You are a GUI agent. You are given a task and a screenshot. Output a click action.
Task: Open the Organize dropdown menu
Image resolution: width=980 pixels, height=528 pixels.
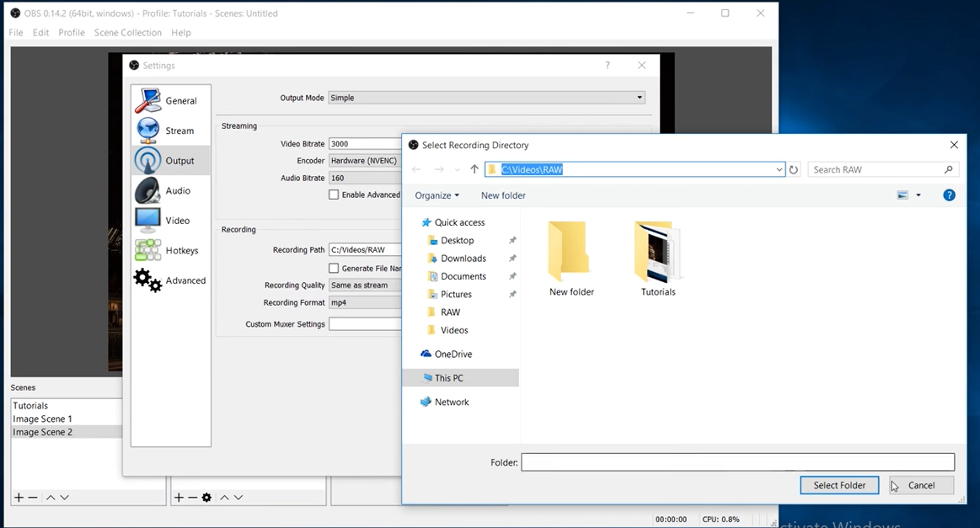[436, 195]
